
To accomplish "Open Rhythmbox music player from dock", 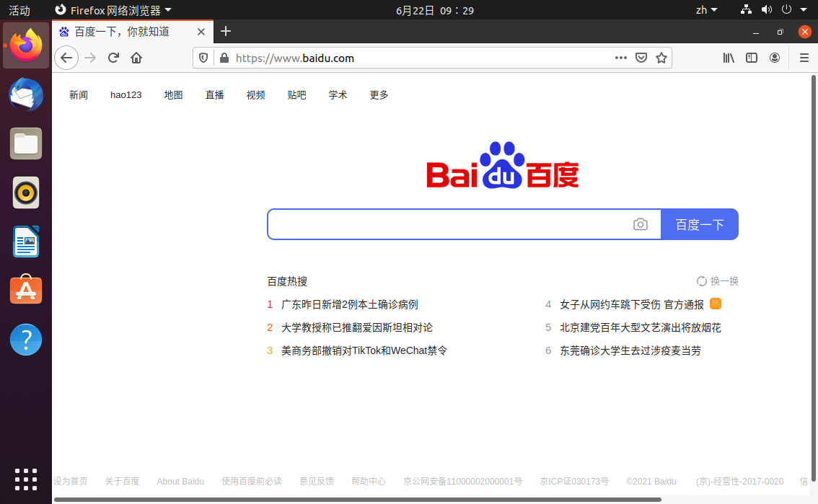I will pyautogui.click(x=25, y=193).
